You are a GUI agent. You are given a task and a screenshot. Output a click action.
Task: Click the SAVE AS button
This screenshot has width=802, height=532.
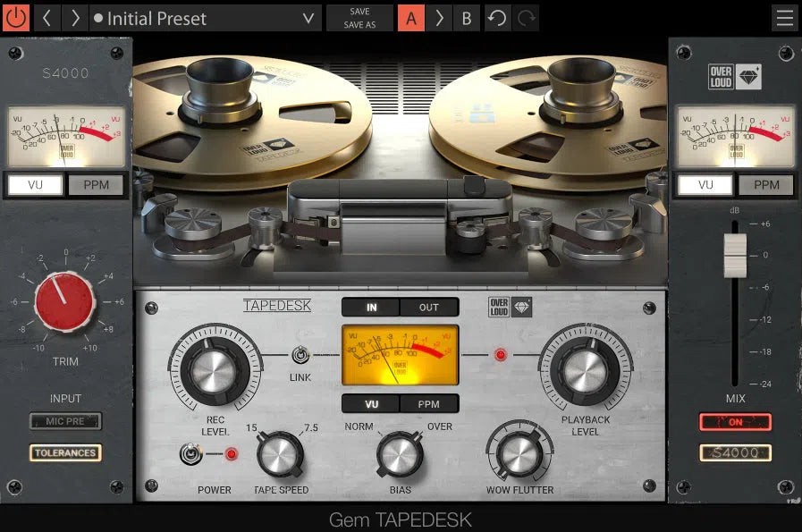(359, 25)
